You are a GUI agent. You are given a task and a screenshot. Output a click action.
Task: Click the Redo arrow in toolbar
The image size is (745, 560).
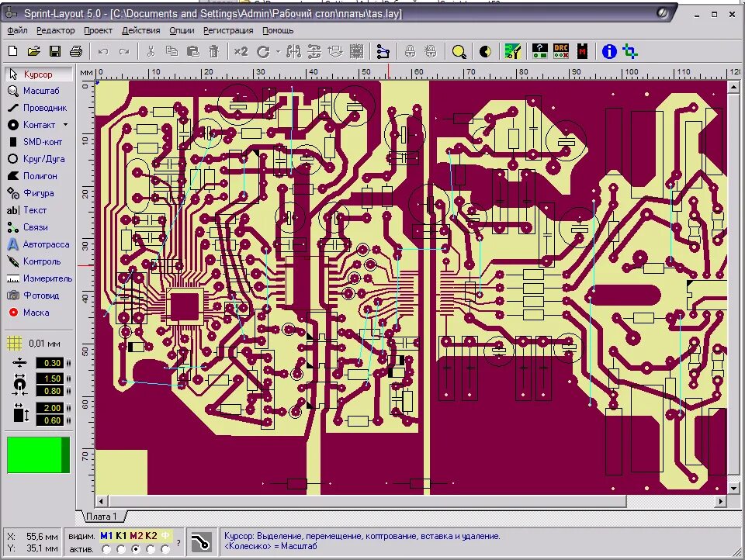click(x=124, y=51)
